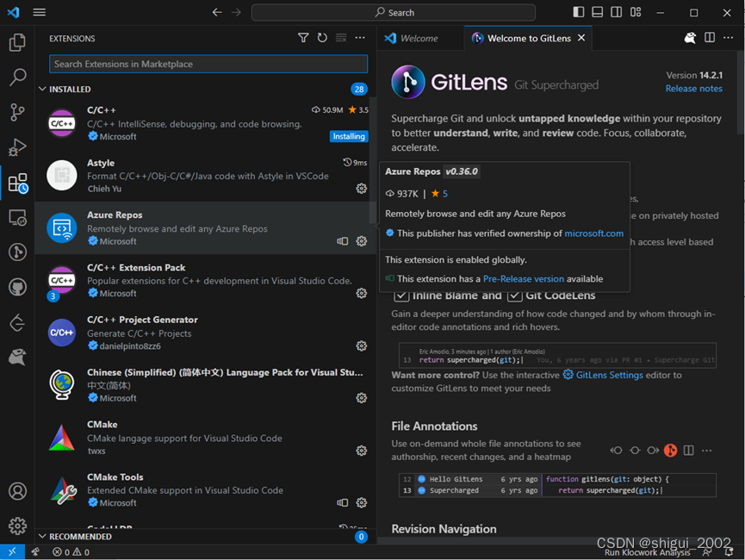Open the orange GitLens file annotations icon

(670, 451)
